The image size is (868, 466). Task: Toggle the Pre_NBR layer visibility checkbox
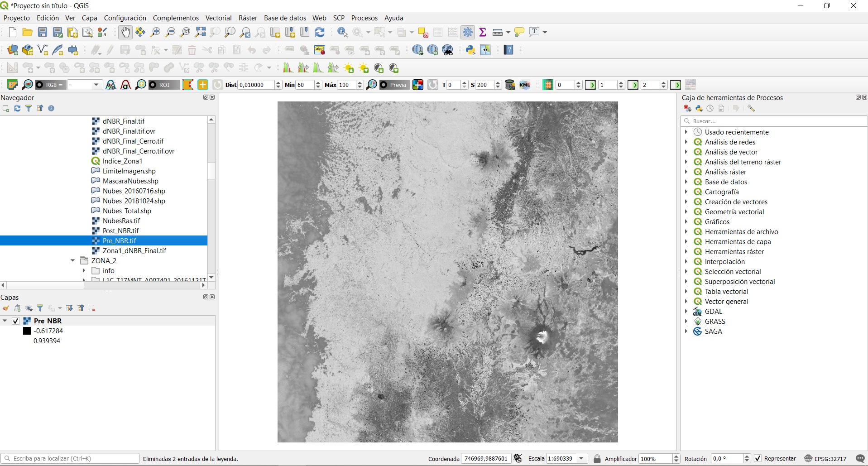point(15,321)
